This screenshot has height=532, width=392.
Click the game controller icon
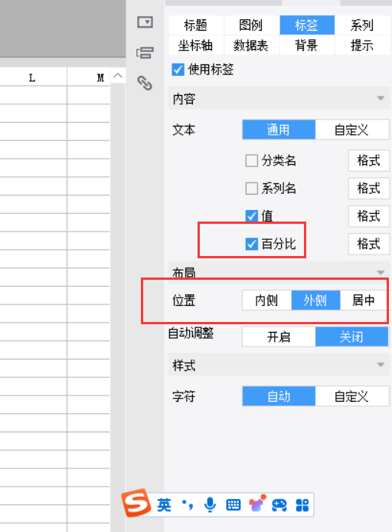tap(279, 505)
